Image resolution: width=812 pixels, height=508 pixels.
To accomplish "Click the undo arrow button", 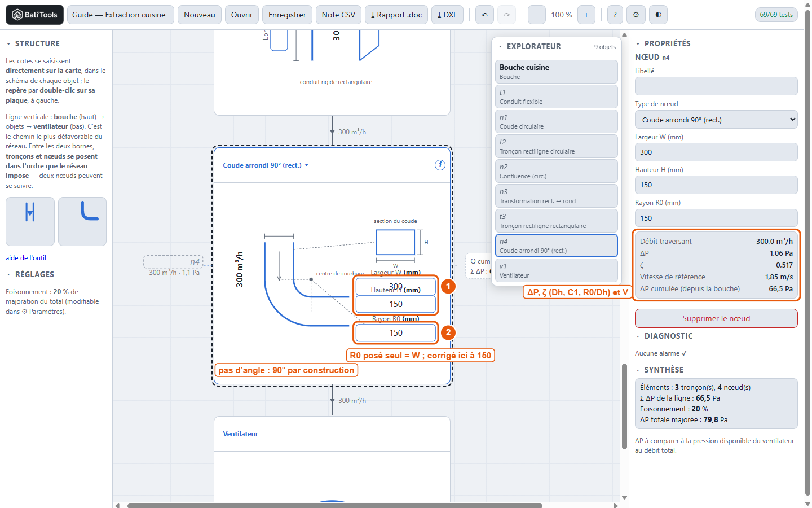I will 485,15.
